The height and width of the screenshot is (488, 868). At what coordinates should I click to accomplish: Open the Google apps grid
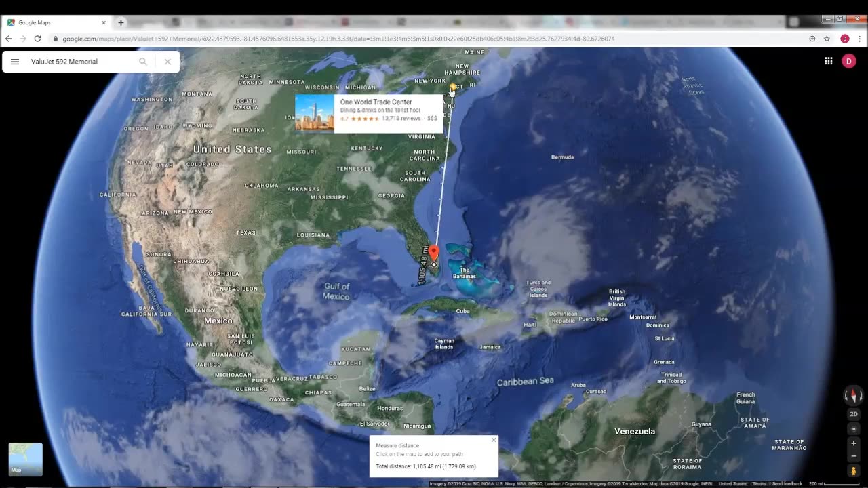[x=829, y=61]
